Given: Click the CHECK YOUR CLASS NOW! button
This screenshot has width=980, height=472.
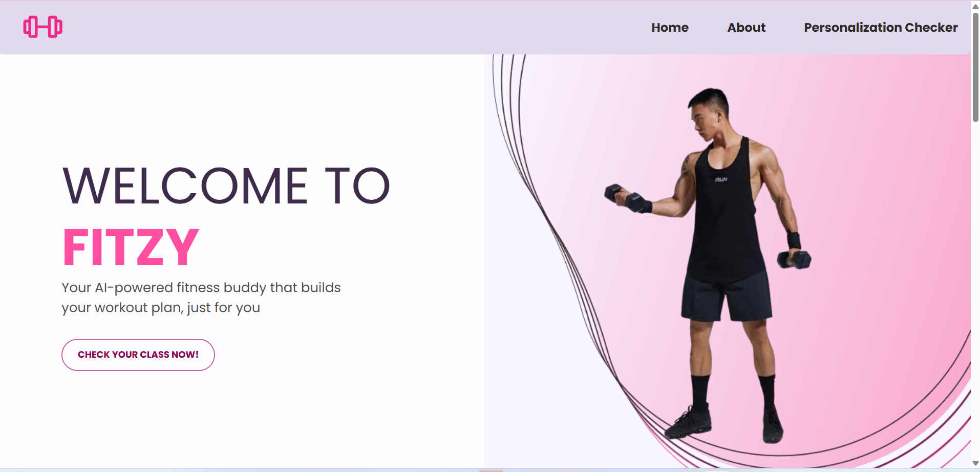Looking at the screenshot, I should [x=138, y=355].
